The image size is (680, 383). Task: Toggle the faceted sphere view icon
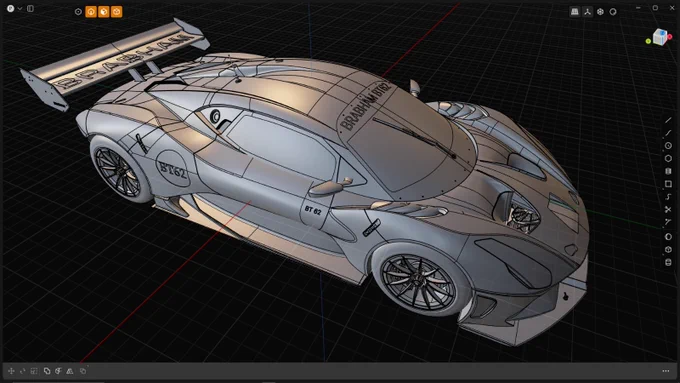[x=600, y=12]
